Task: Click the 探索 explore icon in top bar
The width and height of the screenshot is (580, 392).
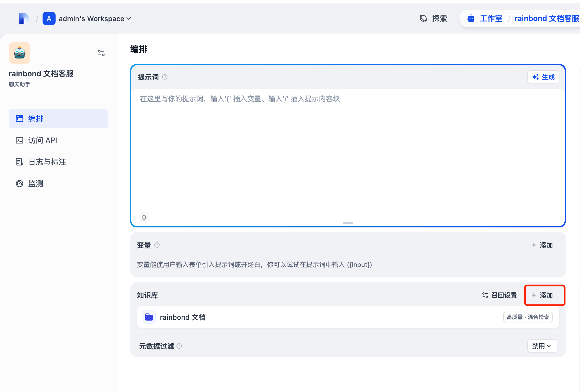Action: coord(423,18)
